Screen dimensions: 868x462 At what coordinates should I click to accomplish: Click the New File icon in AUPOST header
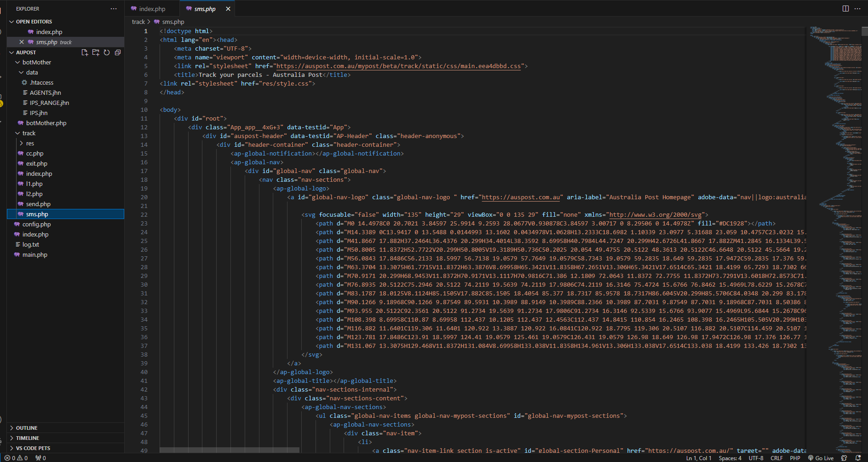tap(85, 52)
